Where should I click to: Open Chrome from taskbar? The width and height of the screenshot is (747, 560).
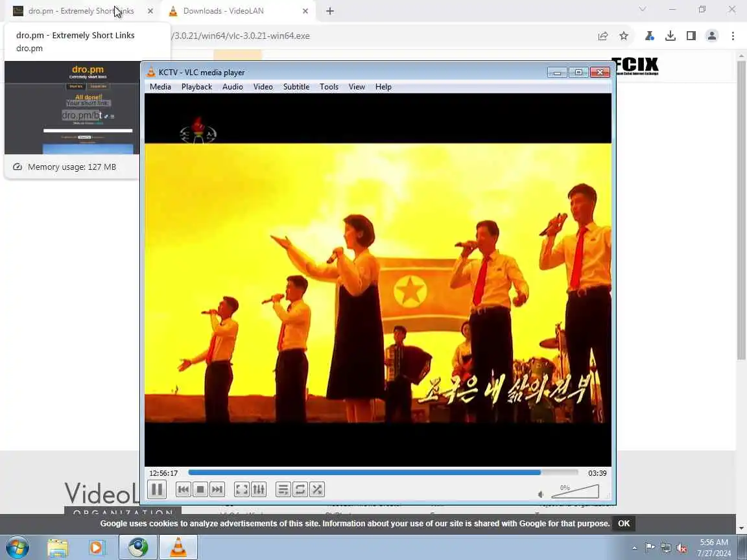(x=138, y=548)
